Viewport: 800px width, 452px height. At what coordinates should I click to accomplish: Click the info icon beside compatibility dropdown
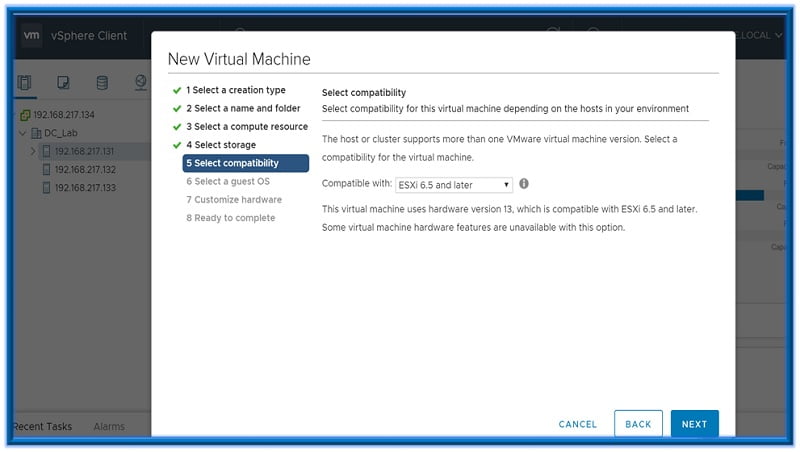[x=524, y=184]
